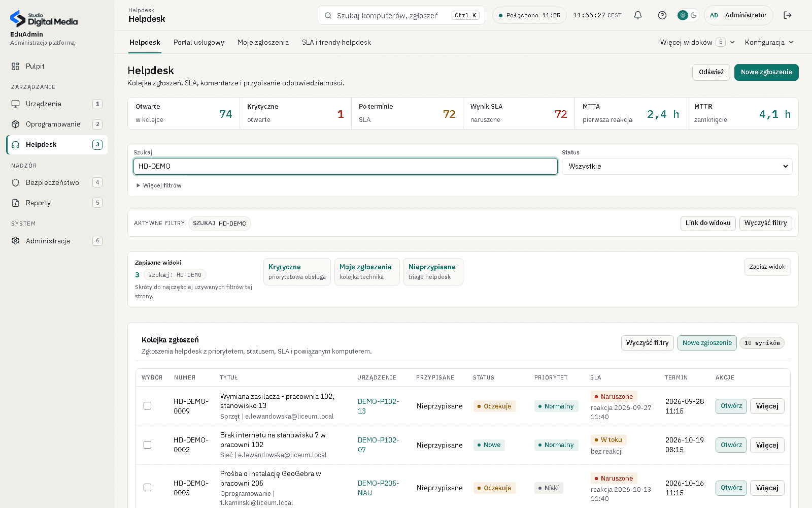This screenshot has height=508, width=812.
Task: Open the Status dropdown Wszystkie
Action: coord(677,166)
